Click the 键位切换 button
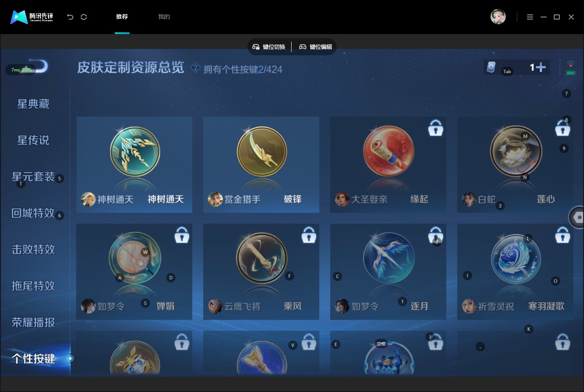This screenshot has height=392, width=584. 269,47
